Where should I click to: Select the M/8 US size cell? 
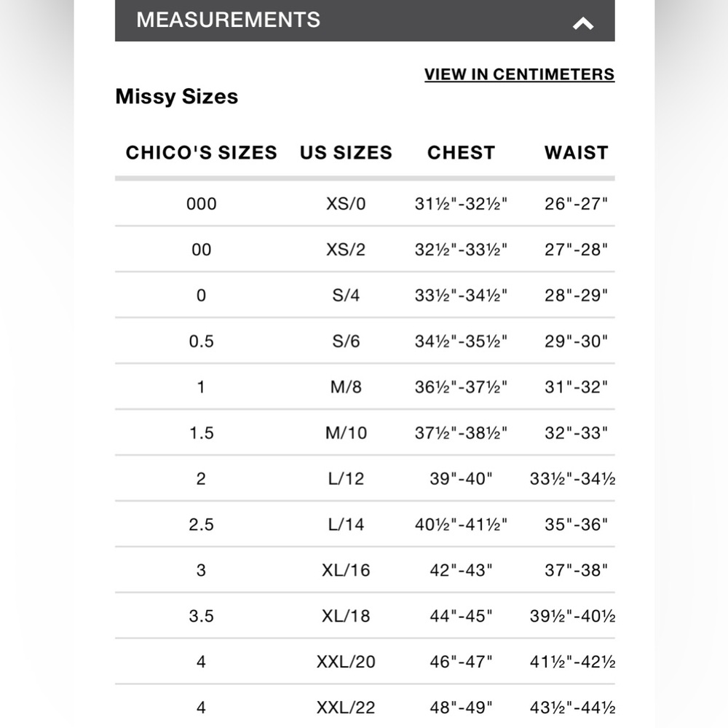tap(346, 387)
